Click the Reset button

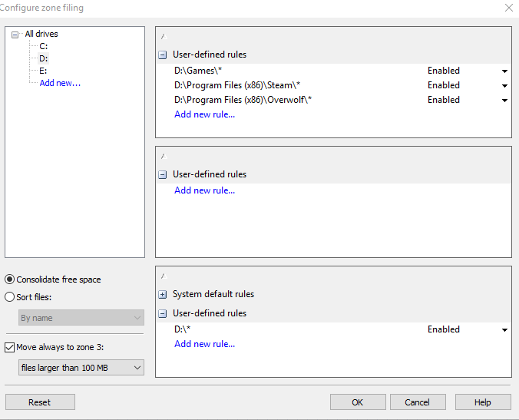pos(40,402)
